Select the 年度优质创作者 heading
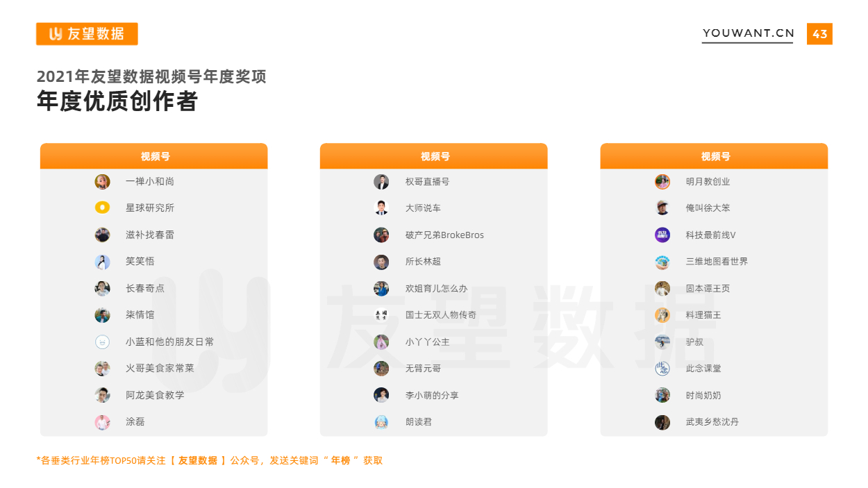Image resolution: width=868 pixels, height=488 pixels. (x=117, y=101)
